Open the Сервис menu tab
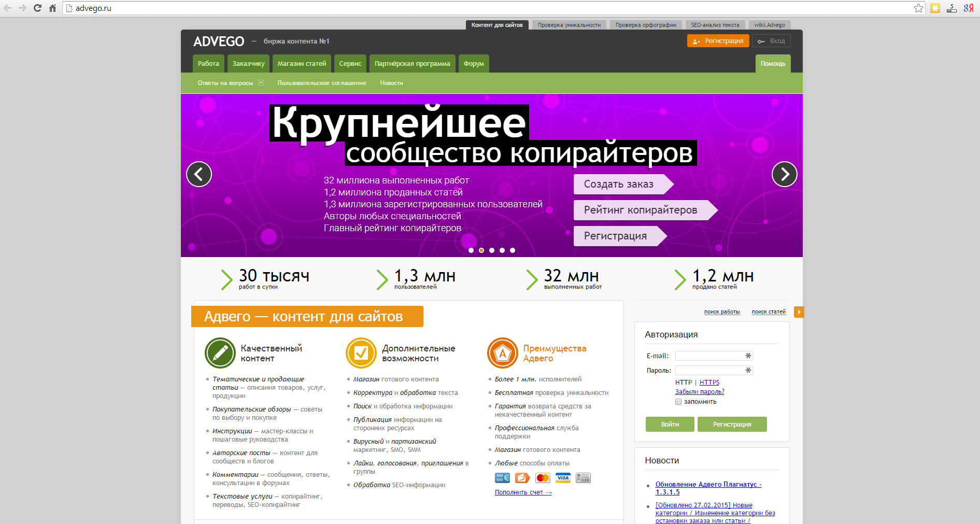The height and width of the screenshot is (524, 980). pyautogui.click(x=350, y=64)
